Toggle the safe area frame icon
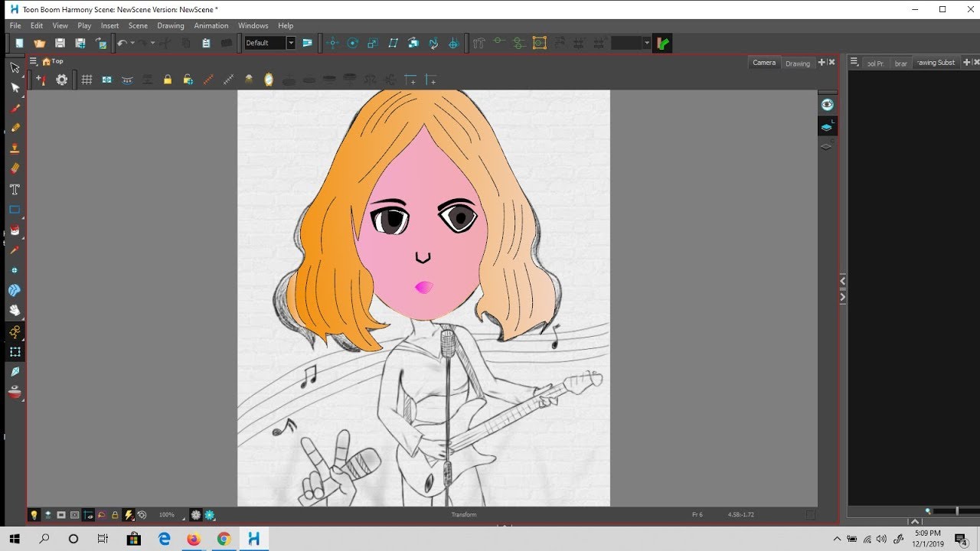The width and height of the screenshot is (980, 551). 75,515
